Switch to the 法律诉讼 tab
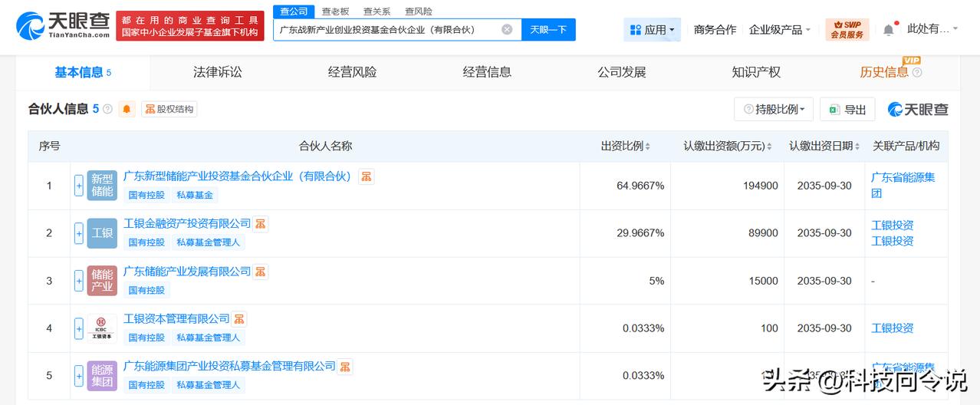980x405 pixels. coord(218,72)
